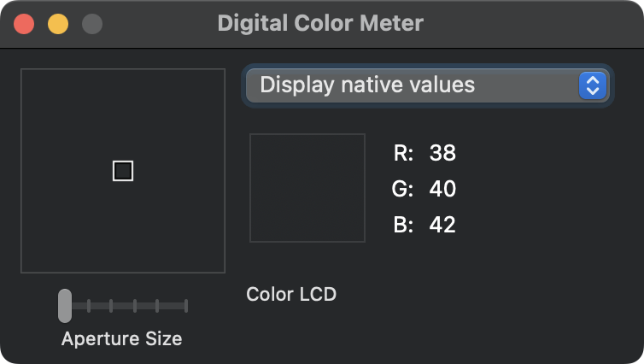The height and width of the screenshot is (364, 644).
Task: Click the red value 38
Action: tap(442, 154)
